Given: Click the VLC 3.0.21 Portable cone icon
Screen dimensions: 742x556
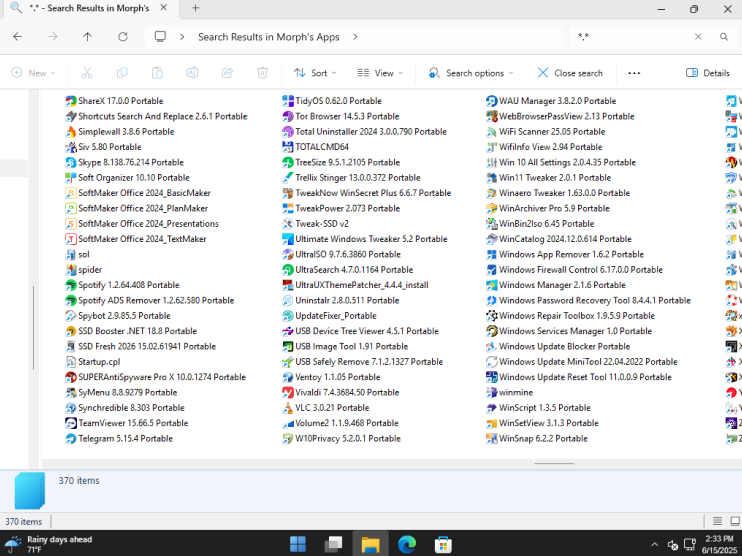Looking at the screenshot, I should pyautogui.click(x=288, y=408).
